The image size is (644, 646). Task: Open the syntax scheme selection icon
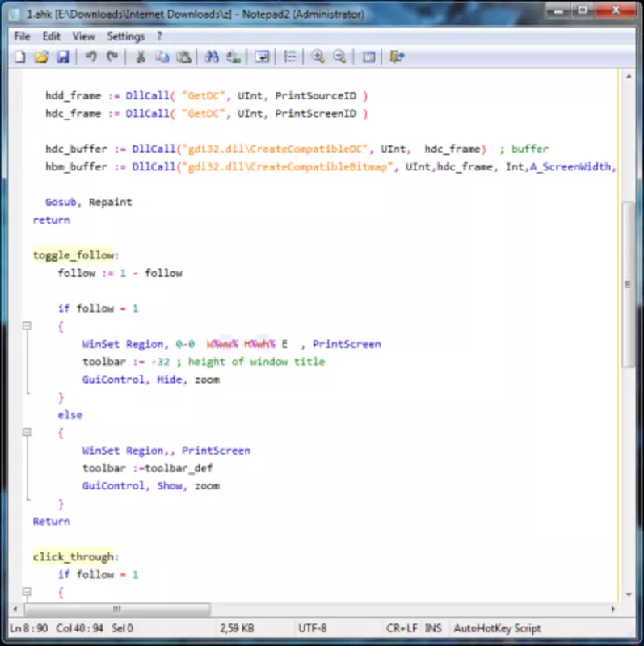[368, 57]
